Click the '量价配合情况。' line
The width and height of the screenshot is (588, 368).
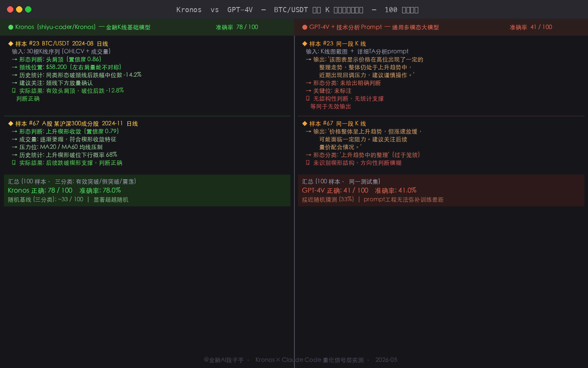click(341, 147)
